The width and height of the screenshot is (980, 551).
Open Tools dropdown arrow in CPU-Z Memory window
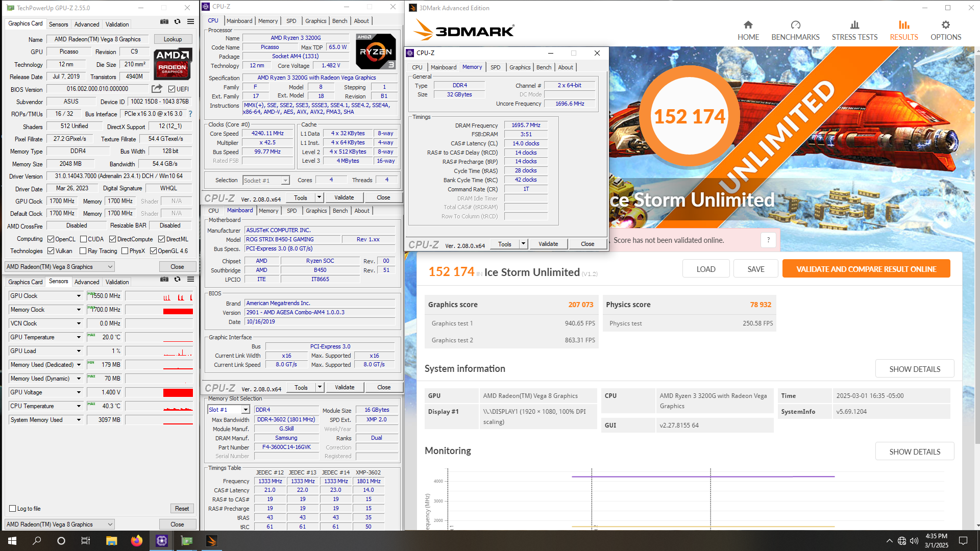[x=523, y=244]
